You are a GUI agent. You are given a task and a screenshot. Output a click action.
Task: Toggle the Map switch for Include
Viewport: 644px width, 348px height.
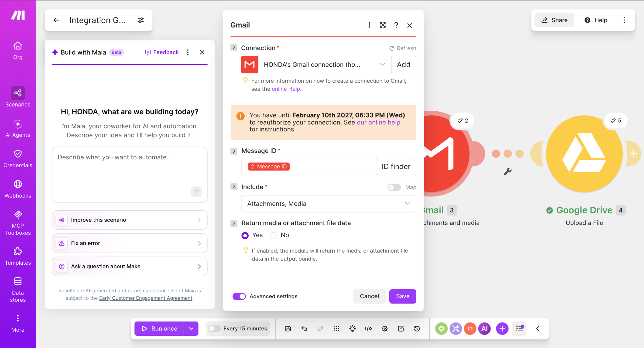(394, 187)
